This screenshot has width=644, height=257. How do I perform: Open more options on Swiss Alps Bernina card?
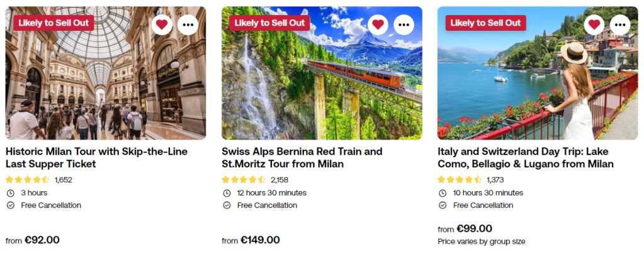(x=404, y=25)
